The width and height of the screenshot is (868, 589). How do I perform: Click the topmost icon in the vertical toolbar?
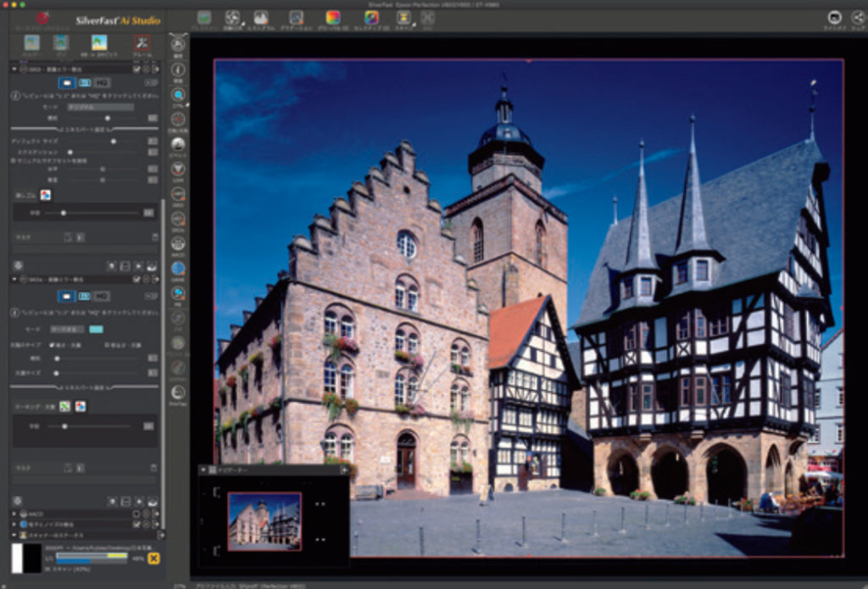click(178, 44)
